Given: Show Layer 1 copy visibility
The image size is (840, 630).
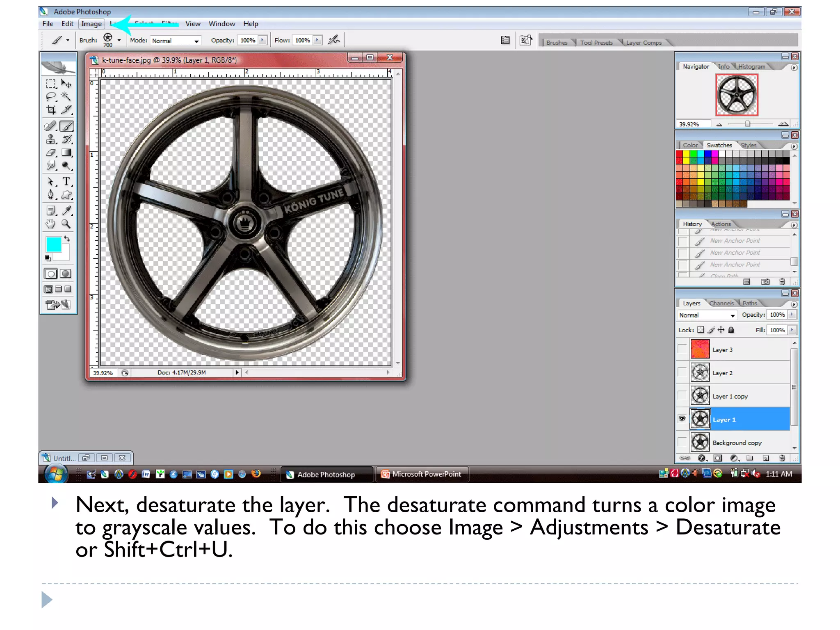Looking at the screenshot, I should (682, 396).
